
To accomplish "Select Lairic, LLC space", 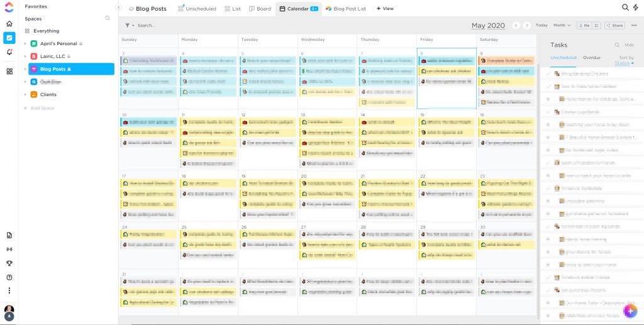I will coord(53,56).
